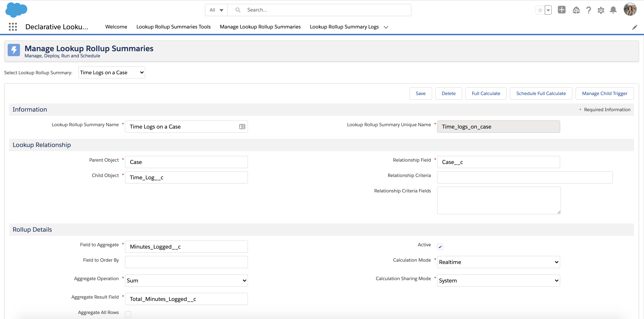Viewport: 644px width, 319px height.
Task: Open the Global Actions plus icon
Action: coord(562,10)
